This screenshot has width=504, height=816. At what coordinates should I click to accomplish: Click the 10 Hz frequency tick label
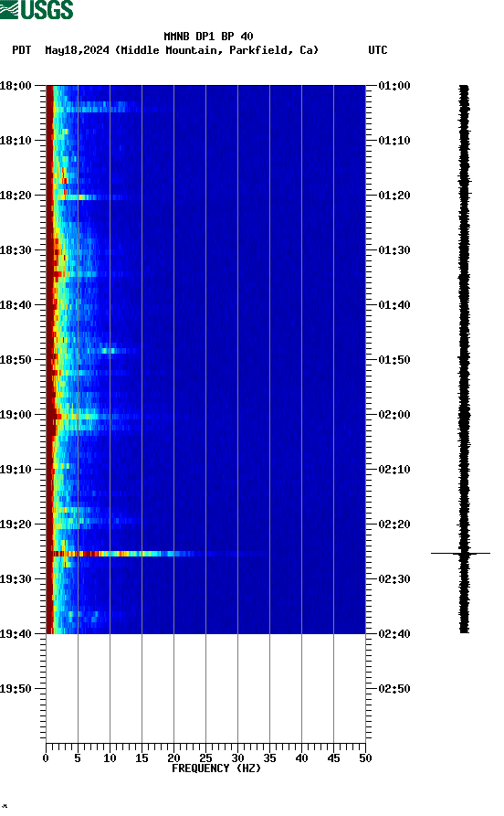pyautogui.click(x=110, y=758)
